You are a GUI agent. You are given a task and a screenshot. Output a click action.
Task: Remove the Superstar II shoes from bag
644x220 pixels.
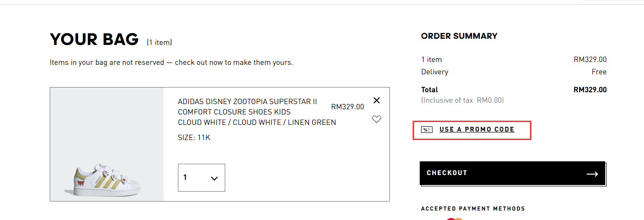coord(377,100)
